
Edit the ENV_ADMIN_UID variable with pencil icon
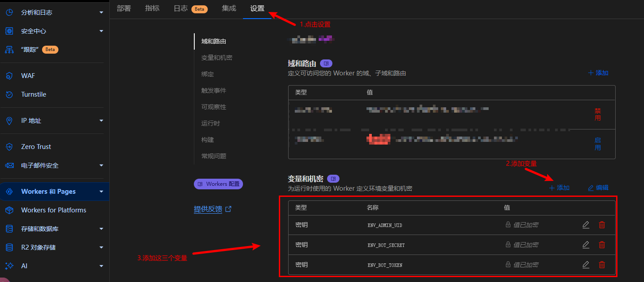tap(586, 225)
